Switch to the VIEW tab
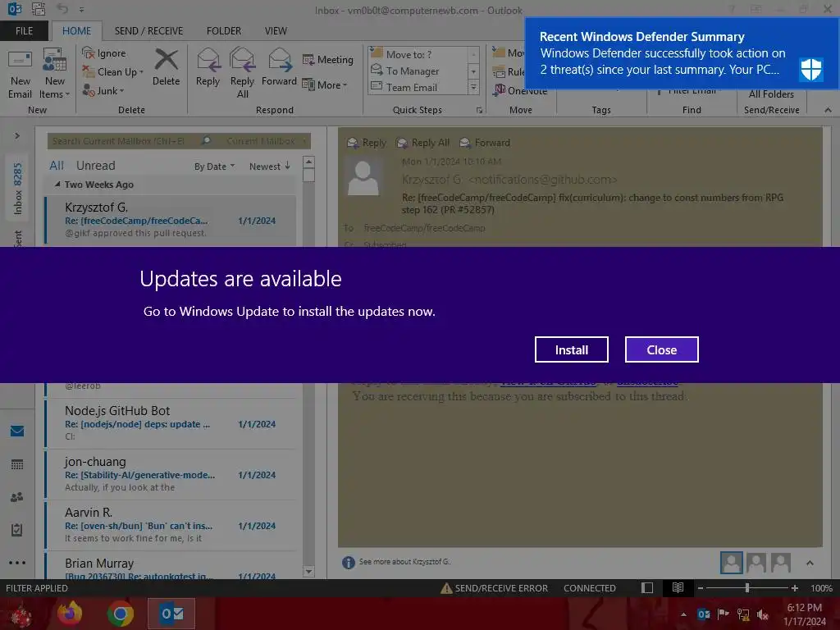Image resolution: width=840 pixels, height=630 pixels. tap(276, 30)
